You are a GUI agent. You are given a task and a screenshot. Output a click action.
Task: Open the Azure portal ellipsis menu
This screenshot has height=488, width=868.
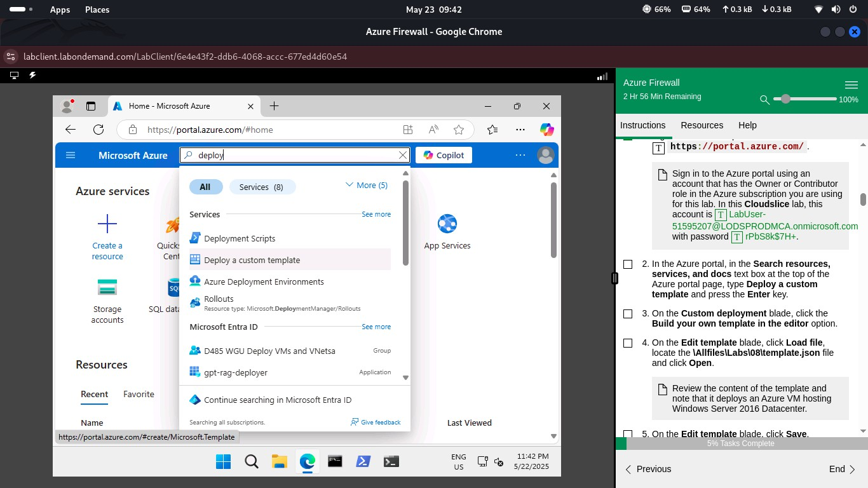(x=520, y=155)
